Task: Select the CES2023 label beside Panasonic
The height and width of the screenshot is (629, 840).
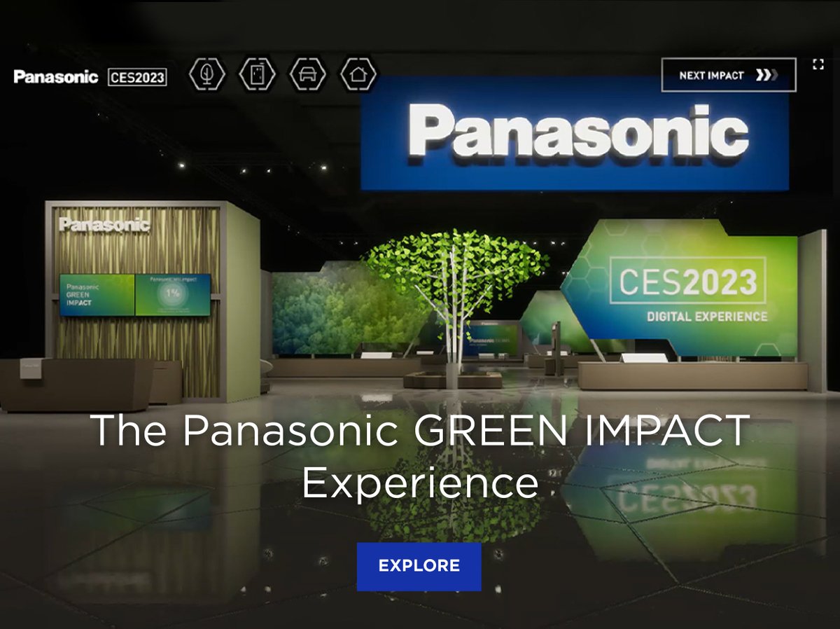Action: [x=138, y=78]
